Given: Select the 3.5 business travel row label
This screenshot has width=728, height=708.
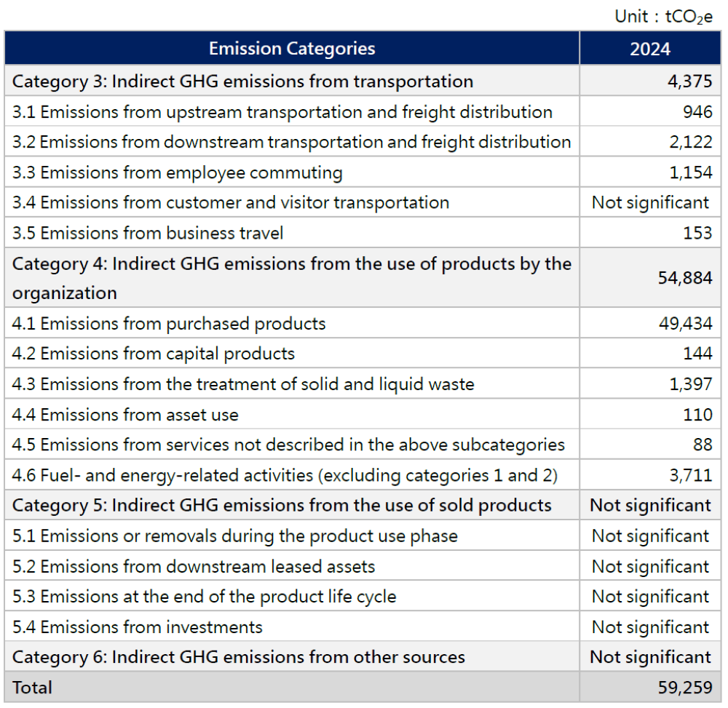Looking at the screenshot, I should tap(148, 233).
